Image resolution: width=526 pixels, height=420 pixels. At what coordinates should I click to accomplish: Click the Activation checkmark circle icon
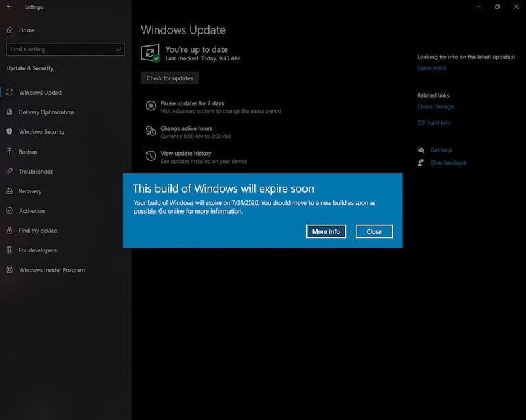(9, 210)
